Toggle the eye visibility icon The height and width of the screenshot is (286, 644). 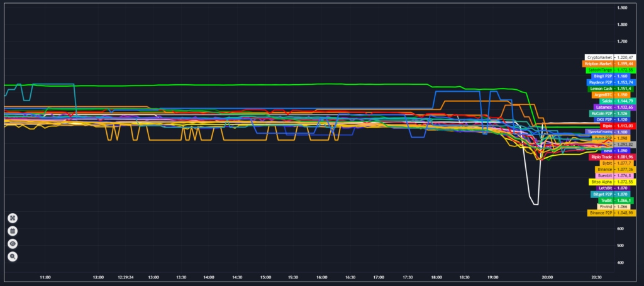13,244
